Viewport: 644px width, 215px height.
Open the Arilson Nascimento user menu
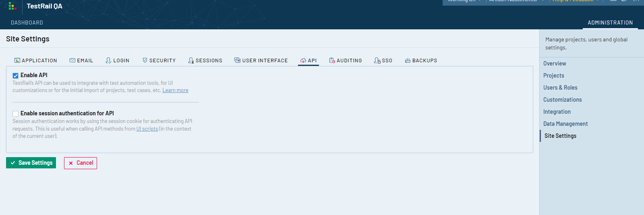coord(516,1)
